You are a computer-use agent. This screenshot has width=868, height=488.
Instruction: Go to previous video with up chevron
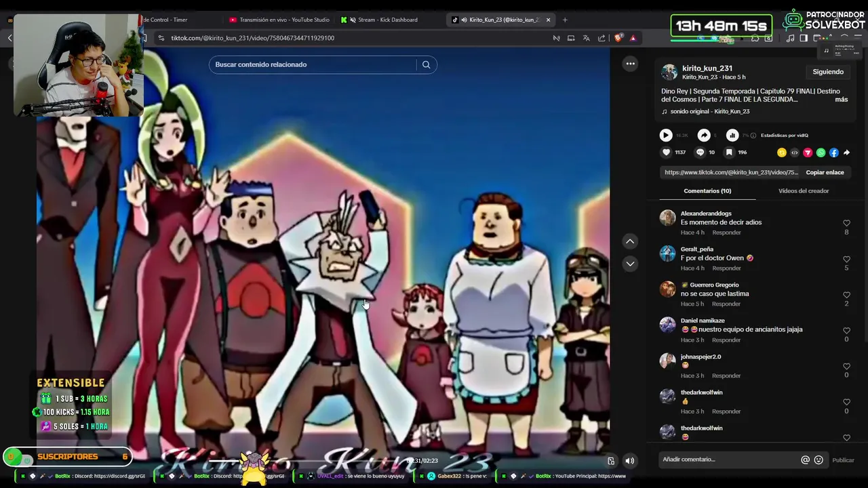click(630, 241)
